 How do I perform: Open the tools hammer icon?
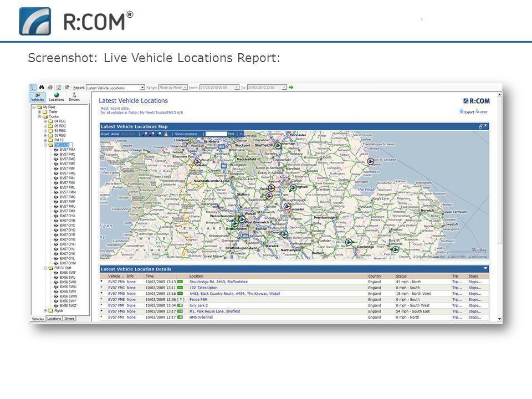67,87
